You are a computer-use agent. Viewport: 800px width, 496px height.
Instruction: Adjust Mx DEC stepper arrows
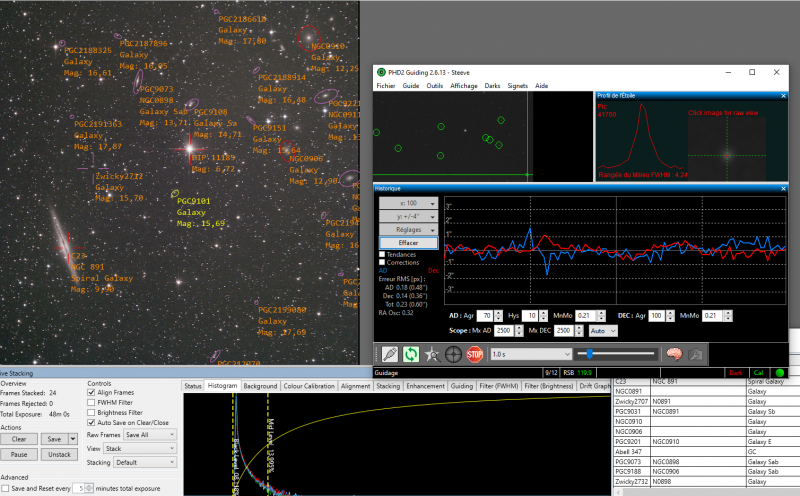(579, 331)
